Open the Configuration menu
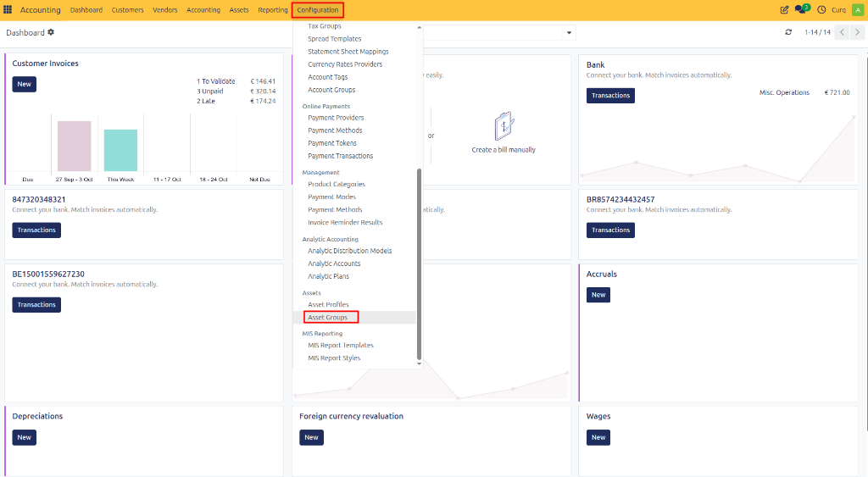Image resolution: width=868 pixels, height=477 pixels. click(x=318, y=9)
